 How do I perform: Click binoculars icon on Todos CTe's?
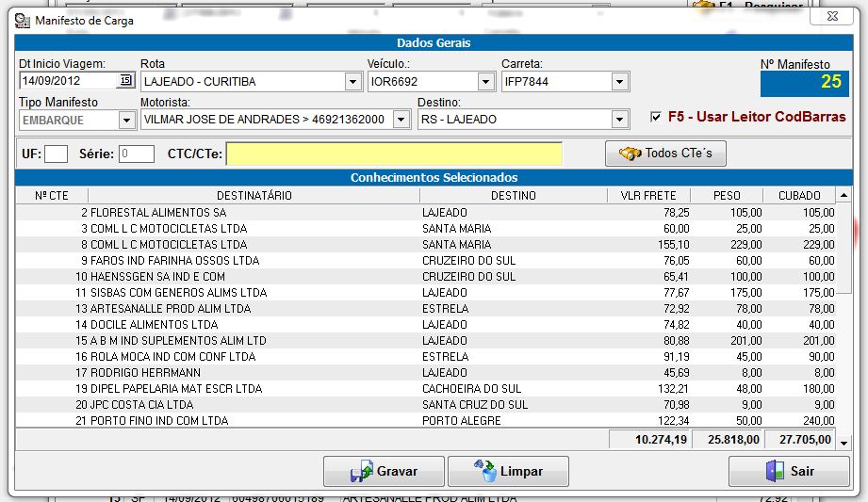tap(630, 154)
